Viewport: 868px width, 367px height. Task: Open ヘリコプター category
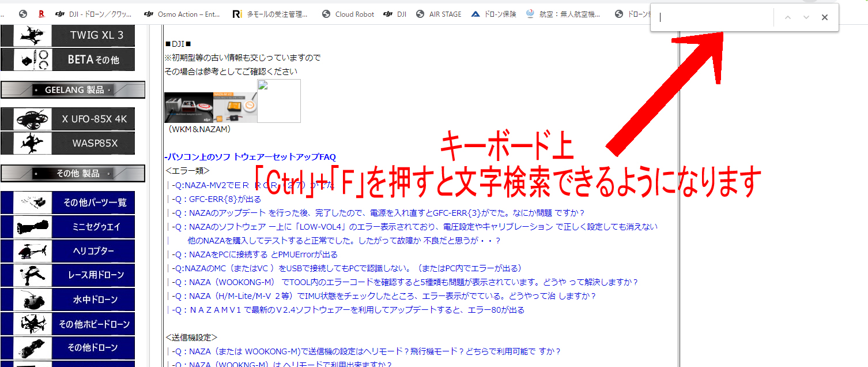(67, 251)
